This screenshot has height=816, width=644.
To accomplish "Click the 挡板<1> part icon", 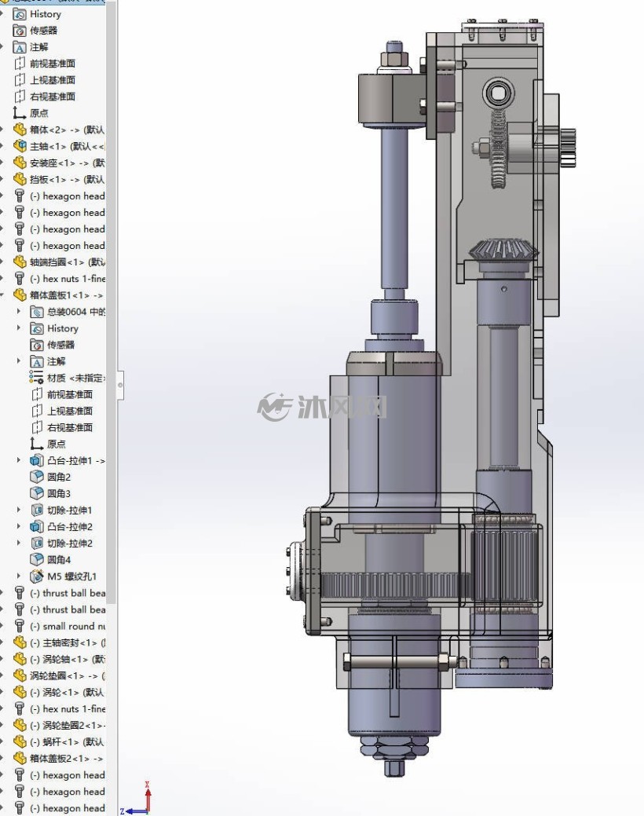I will (20, 180).
